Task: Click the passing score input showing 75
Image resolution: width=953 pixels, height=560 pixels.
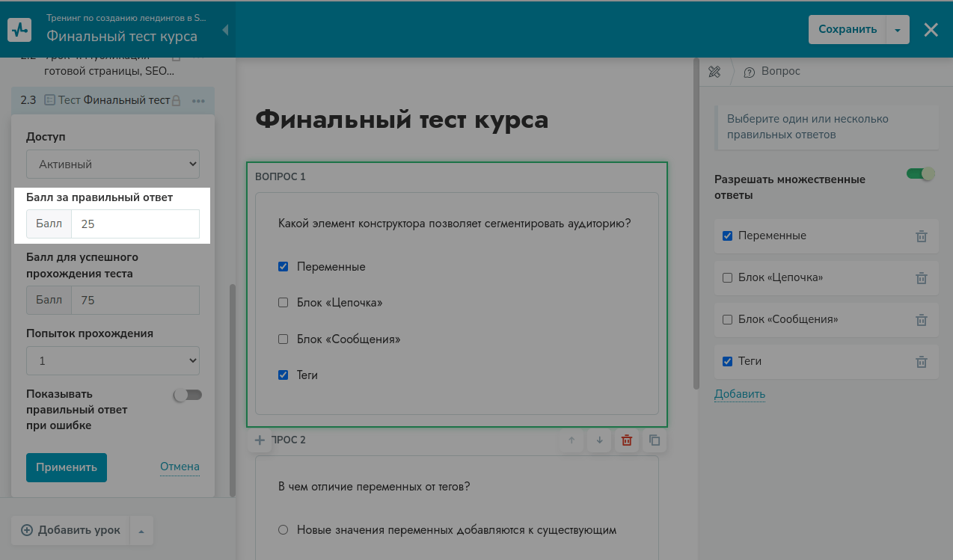Action: point(135,300)
